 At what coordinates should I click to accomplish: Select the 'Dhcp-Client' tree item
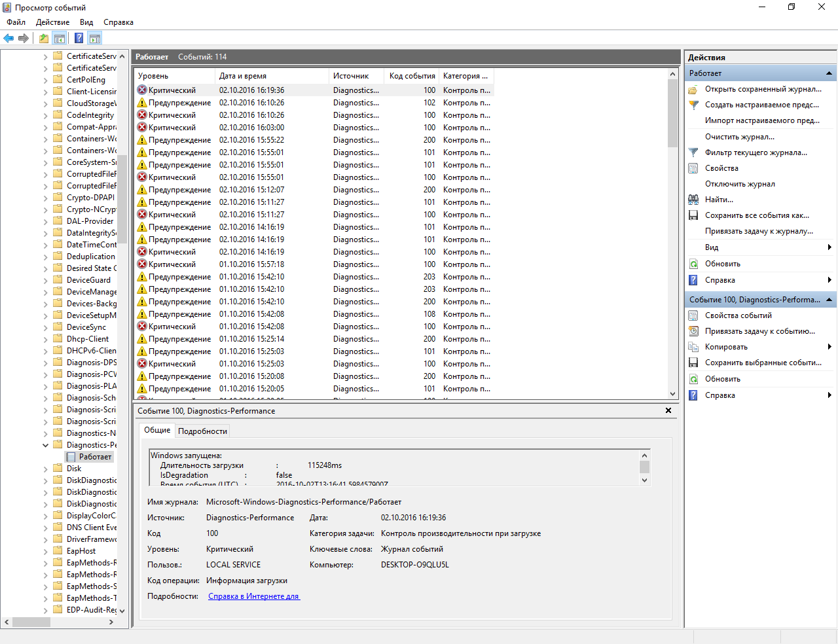click(88, 339)
